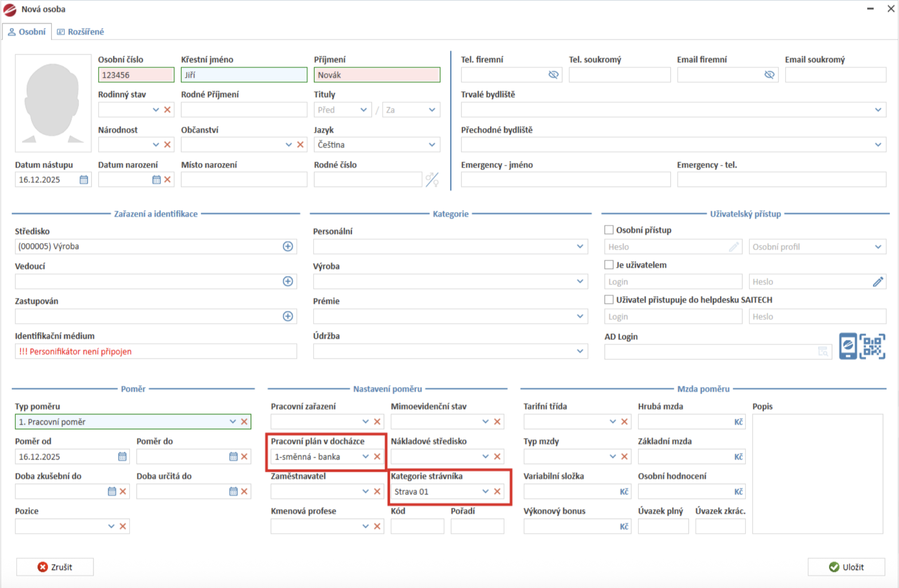Click gender icon next to Rodné číslo
899x588 pixels.
pos(432,180)
